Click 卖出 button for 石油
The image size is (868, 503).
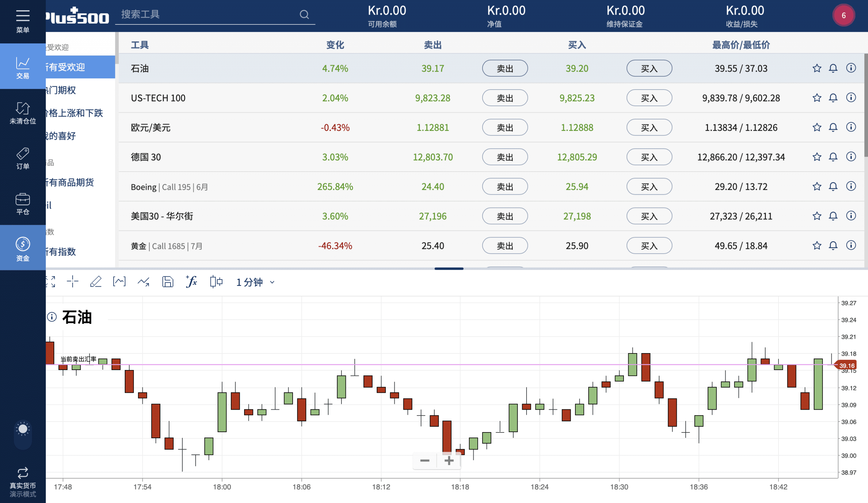pos(505,68)
